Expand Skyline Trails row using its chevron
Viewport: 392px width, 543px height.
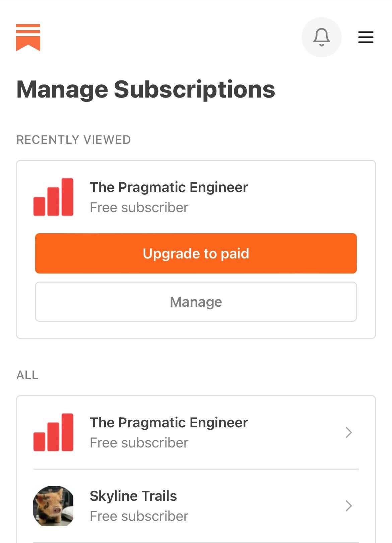tap(348, 506)
